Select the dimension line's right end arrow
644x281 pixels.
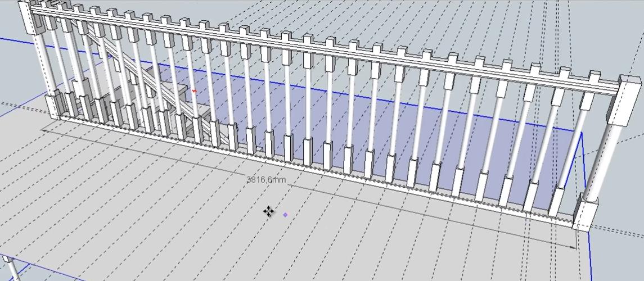[x=574, y=246]
